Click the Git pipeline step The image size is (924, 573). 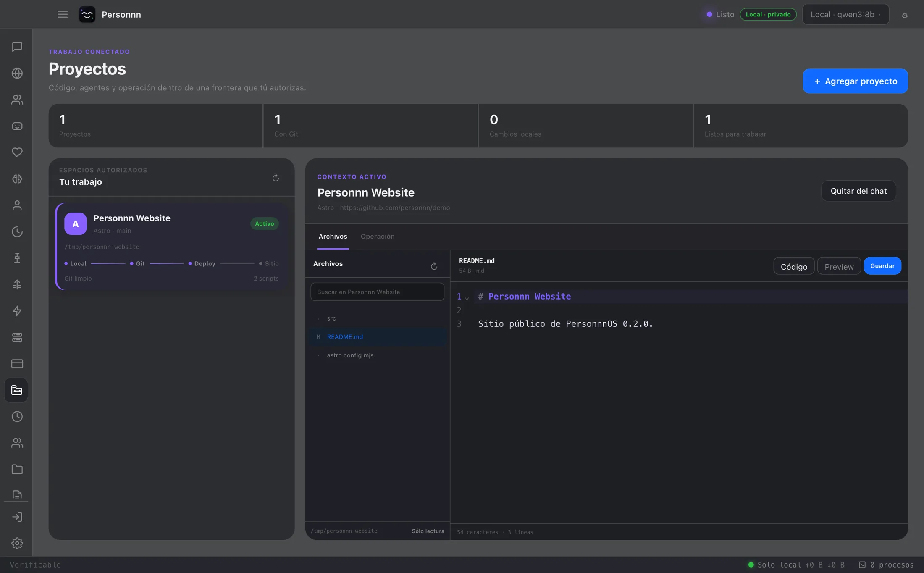[137, 263]
